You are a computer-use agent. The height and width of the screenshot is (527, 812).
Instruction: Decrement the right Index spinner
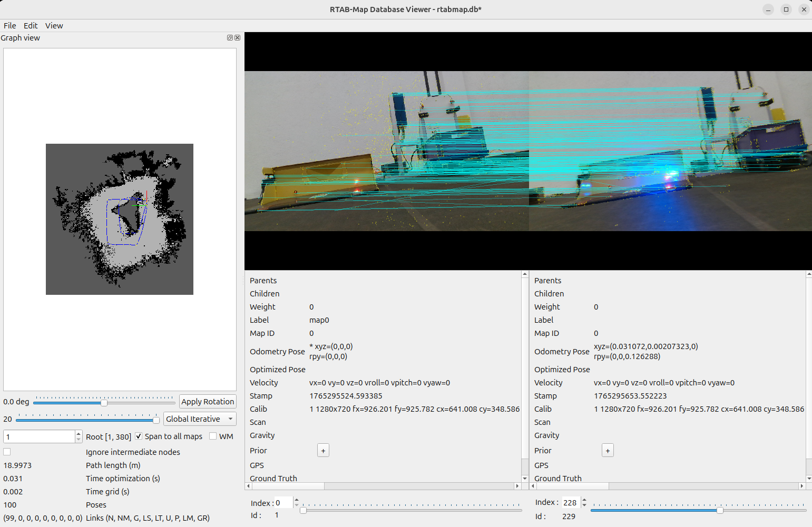tap(584, 505)
